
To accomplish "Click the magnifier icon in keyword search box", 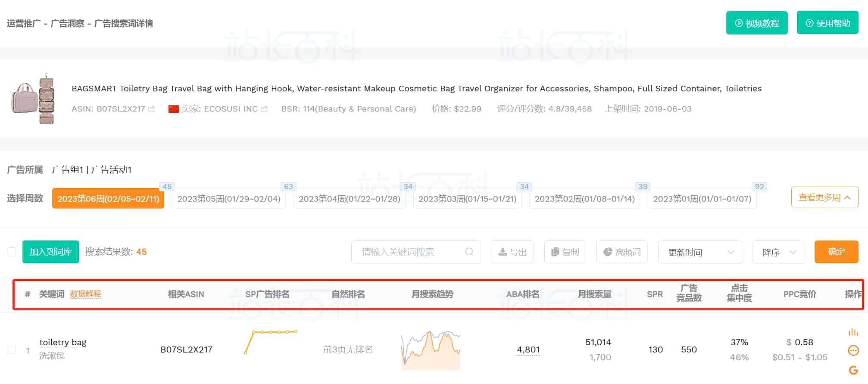I will point(469,252).
